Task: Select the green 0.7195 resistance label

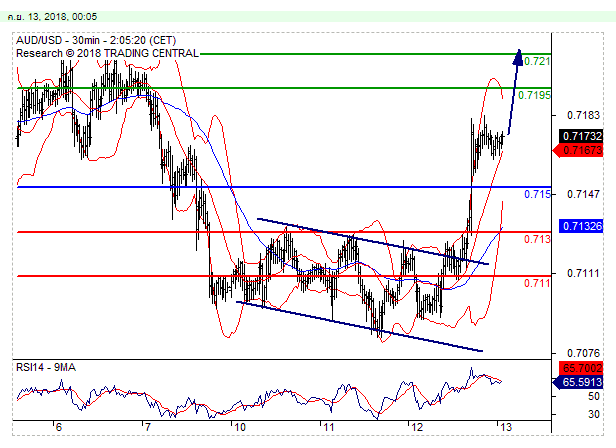Action: click(x=534, y=95)
